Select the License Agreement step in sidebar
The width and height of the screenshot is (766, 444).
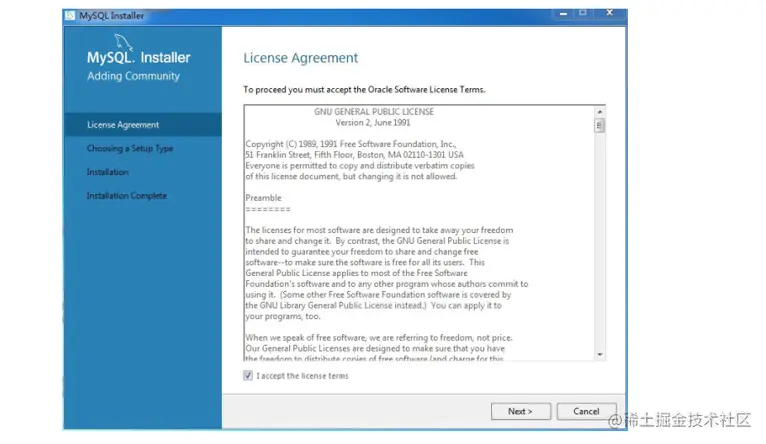pyautogui.click(x=142, y=125)
